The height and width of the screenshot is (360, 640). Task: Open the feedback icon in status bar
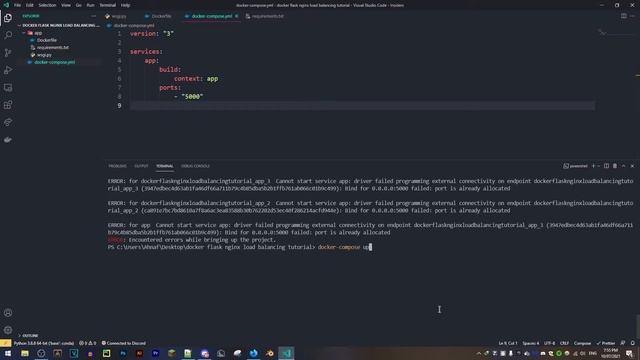tap(623, 343)
